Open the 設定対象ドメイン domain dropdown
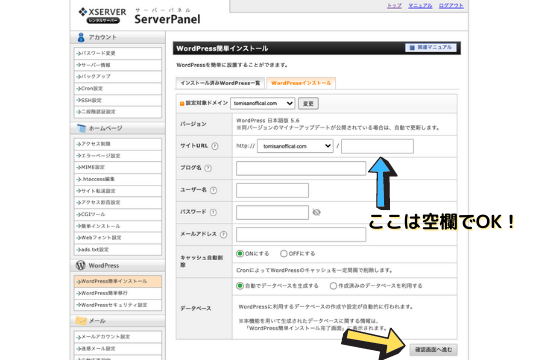542x360 pixels. pyautogui.click(x=263, y=103)
